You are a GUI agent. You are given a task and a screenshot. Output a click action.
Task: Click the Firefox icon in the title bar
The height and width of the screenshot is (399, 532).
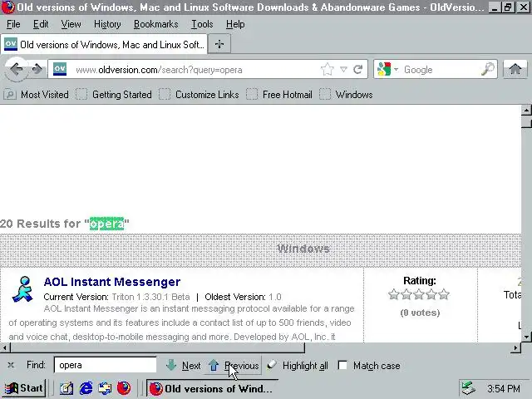(x=7, y=7)
